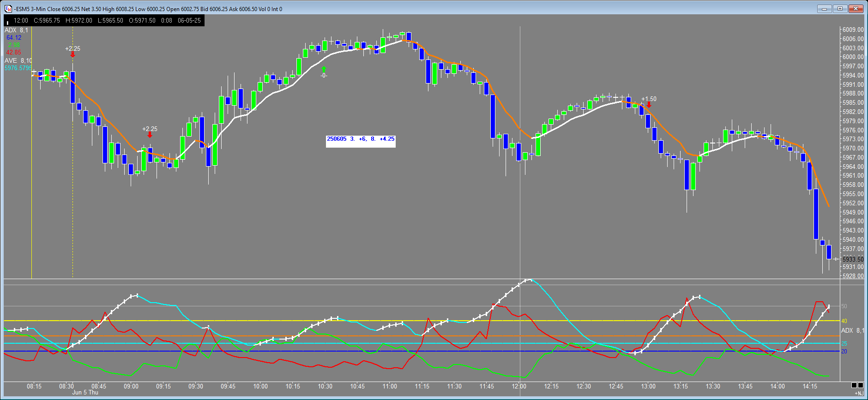The width and height of the screenshot is (868, 400).
Task: Click the red sell arrow under +1.50
Action: click(x=649, y=105)
